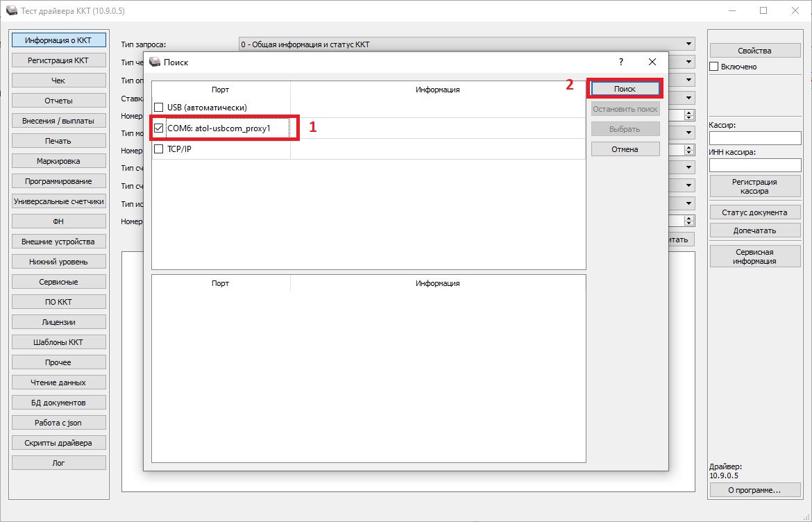Image resolution: width=812 pixels, height=522 pixels.
Task: Open Сервисная информация
Action: [x=754, y=256]
